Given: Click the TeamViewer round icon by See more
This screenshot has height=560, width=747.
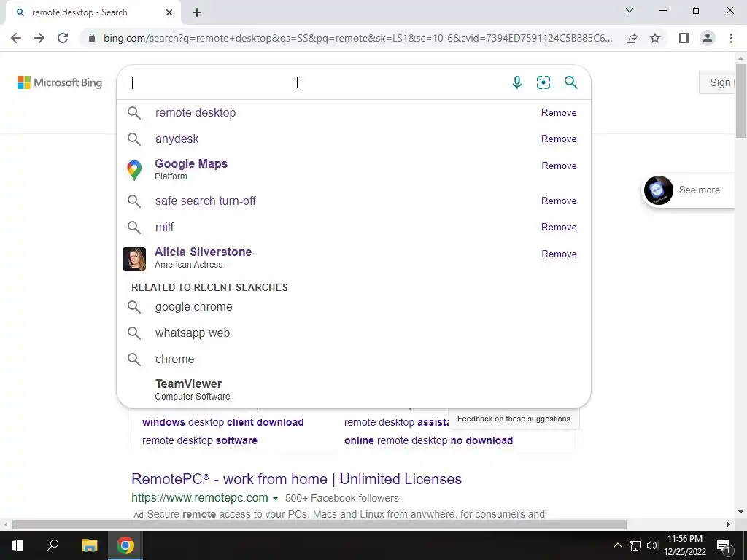Looking at the screenshot, I should (659, 190).
